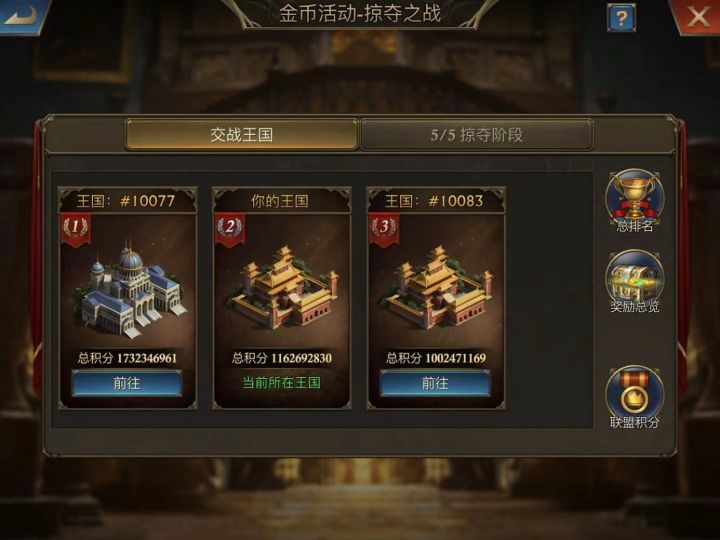Select kingdom #10083 palace image
The width and height of the screenshot is (720, 540).
point(436,287)
